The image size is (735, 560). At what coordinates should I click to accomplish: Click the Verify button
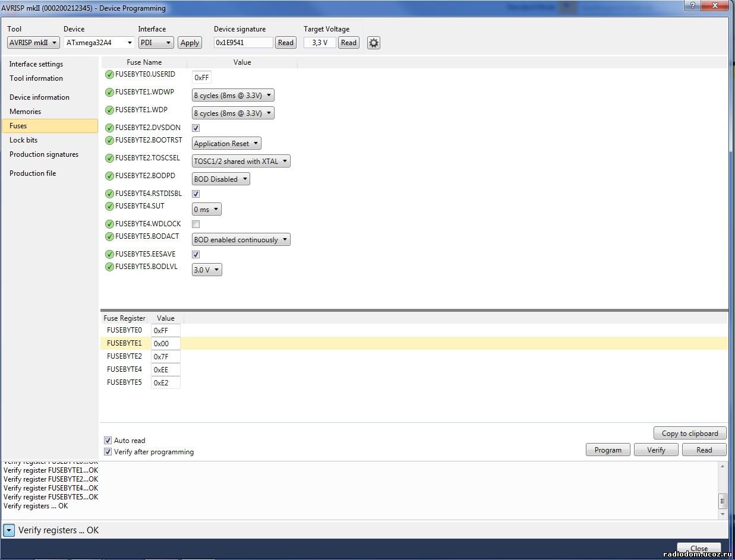point(656,450)
